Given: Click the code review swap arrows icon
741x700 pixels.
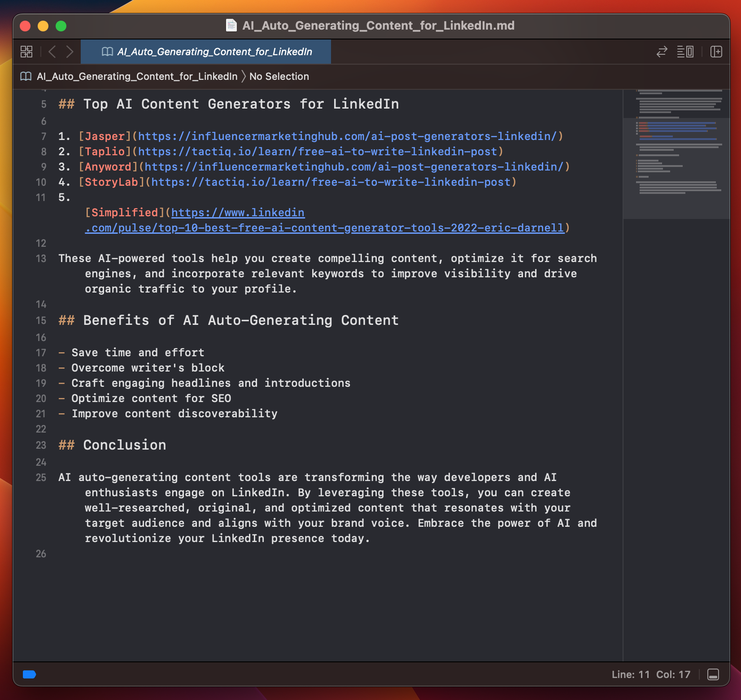Looking at the screenshot, I should click(x=662, y=52).
